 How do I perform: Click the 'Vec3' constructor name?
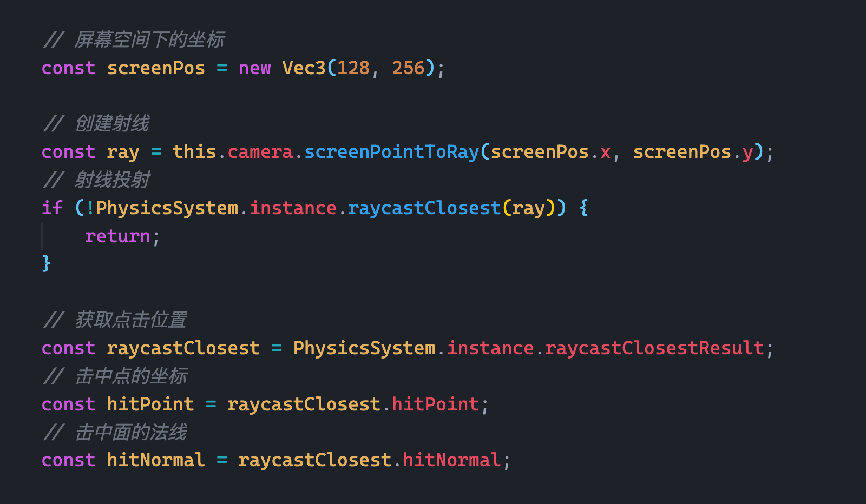pyautogui.click(x=304, y=68)
